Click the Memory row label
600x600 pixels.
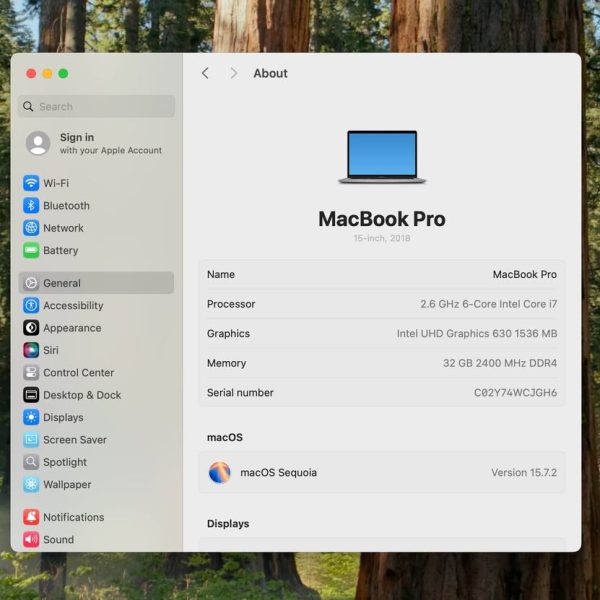tap(226, 363)
